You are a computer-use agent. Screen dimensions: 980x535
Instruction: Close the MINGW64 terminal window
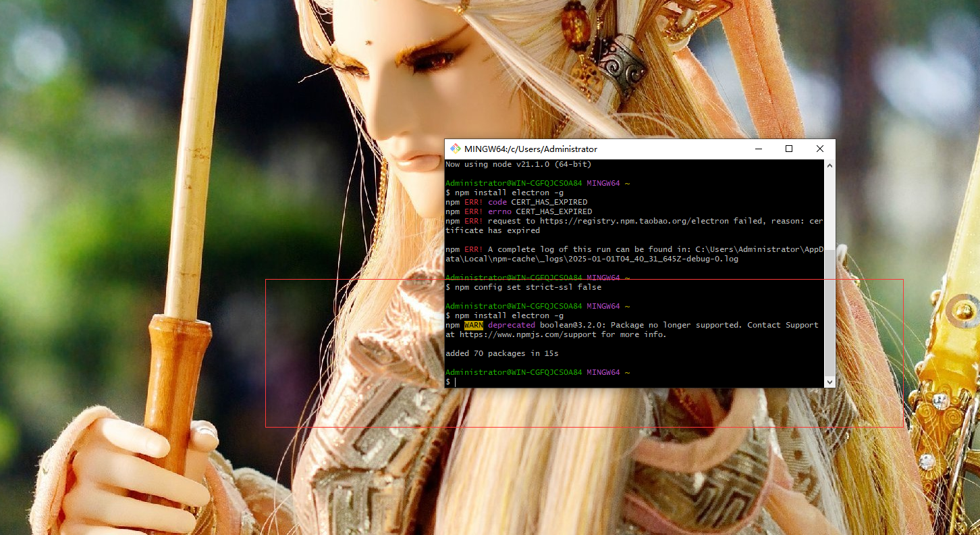tap(820, 149)
